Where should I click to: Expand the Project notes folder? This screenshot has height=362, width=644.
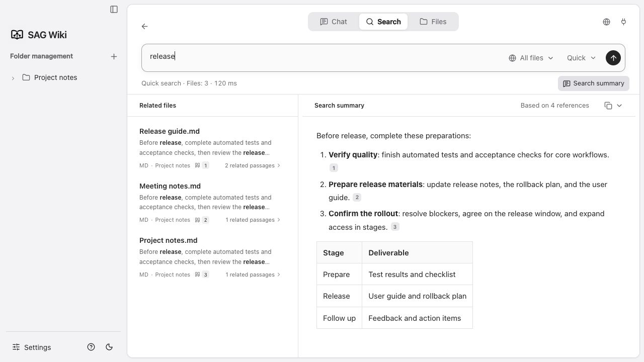(x=13, y=78)
